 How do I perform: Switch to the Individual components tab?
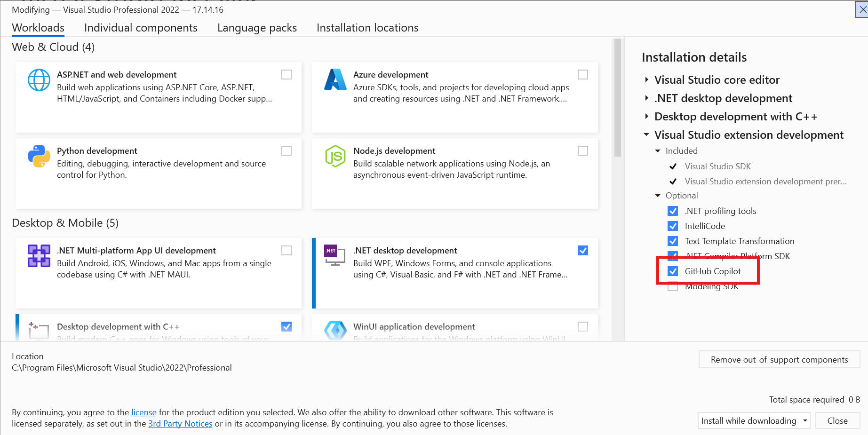141,28
